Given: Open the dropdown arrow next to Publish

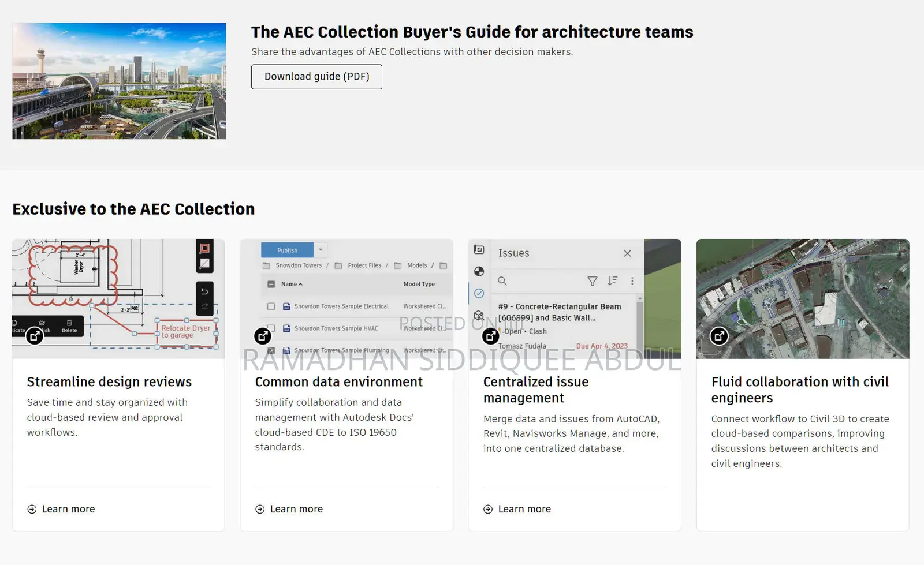Looking at the screenshot, I should click(x=321, y=250).
